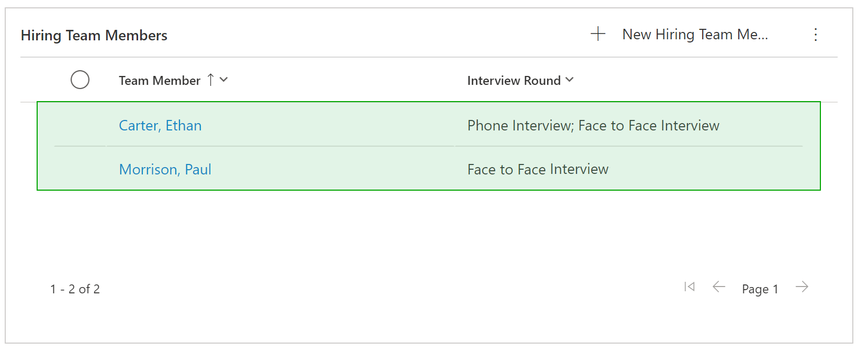Click New Hiring Team Member button
The height and width of the screenshot is (352, 868).
click(x=695, y=35)
